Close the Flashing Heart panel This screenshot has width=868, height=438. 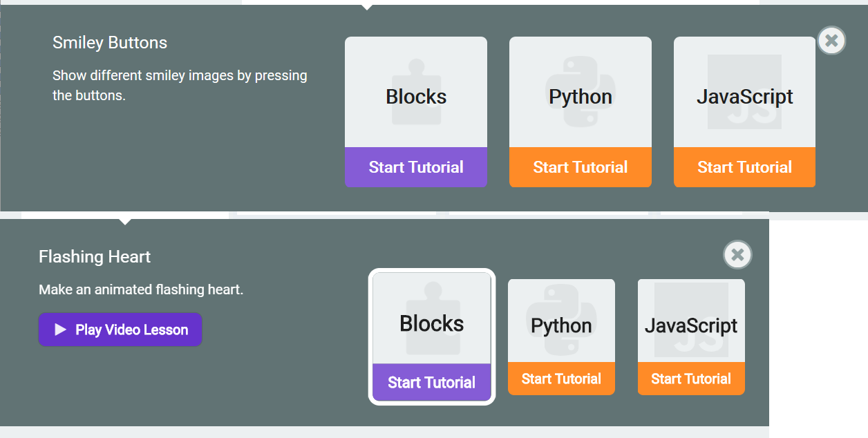(x=737, y=255)
